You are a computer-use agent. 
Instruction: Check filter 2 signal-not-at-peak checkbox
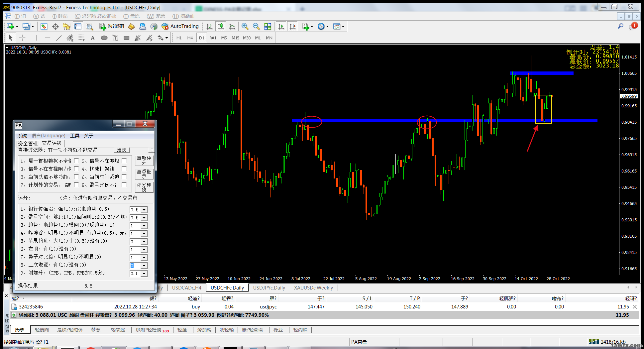pyautogui.click(x=124, y=161)
